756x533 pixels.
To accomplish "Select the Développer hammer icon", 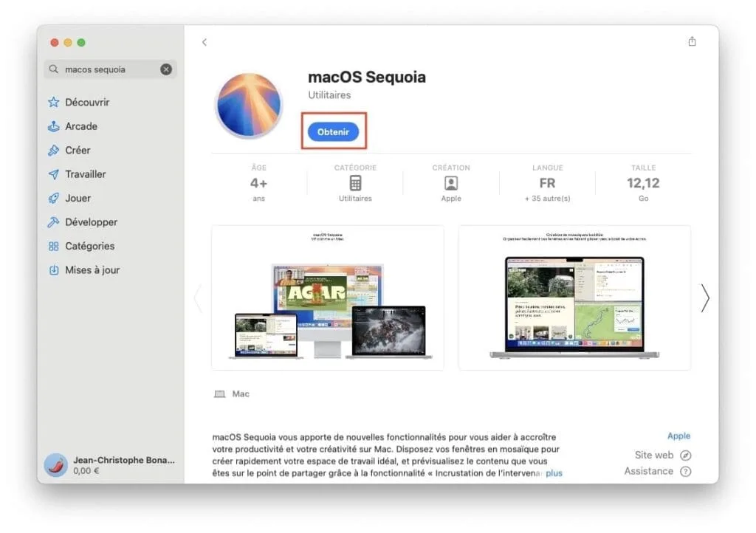I will (x=53, y=222).
